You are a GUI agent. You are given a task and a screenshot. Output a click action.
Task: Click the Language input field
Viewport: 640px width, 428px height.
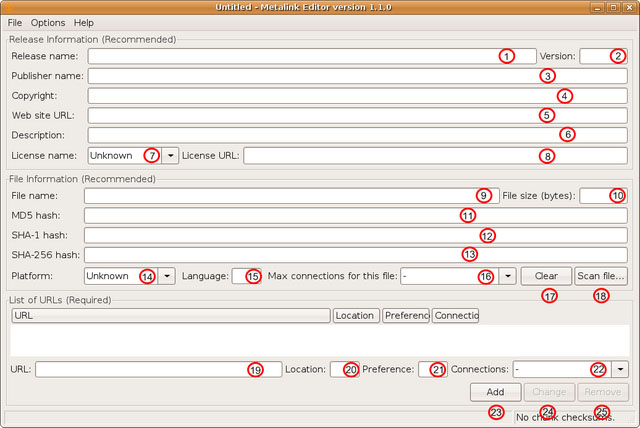pyautogui.click(x=247, y=276)
